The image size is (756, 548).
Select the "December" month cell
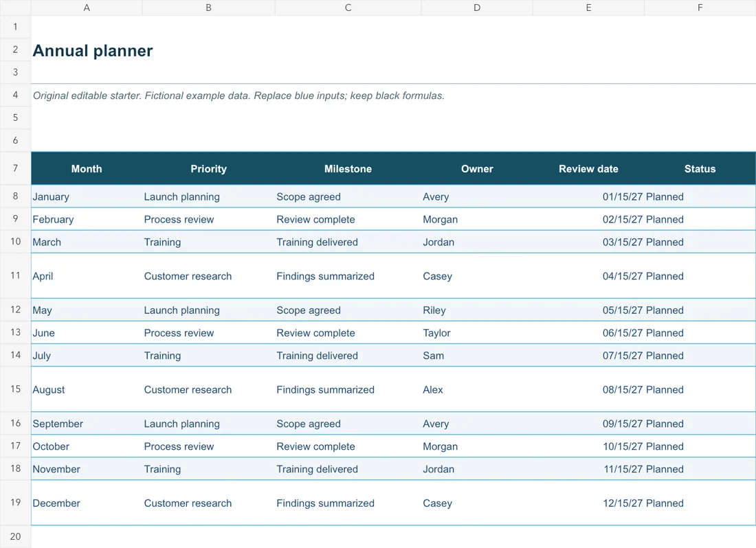tap(87, 503)
